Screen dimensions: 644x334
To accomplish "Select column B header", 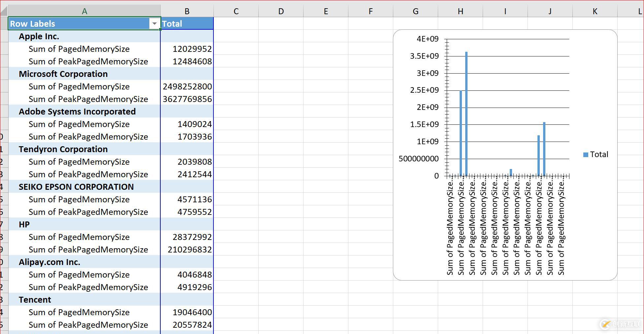I will coord(187,11).
